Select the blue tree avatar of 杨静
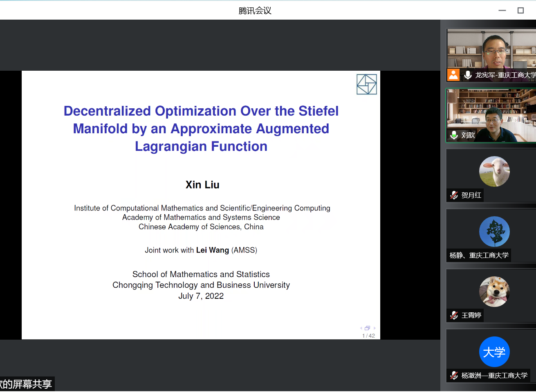 pyautogui.click(x=494, y=231)
